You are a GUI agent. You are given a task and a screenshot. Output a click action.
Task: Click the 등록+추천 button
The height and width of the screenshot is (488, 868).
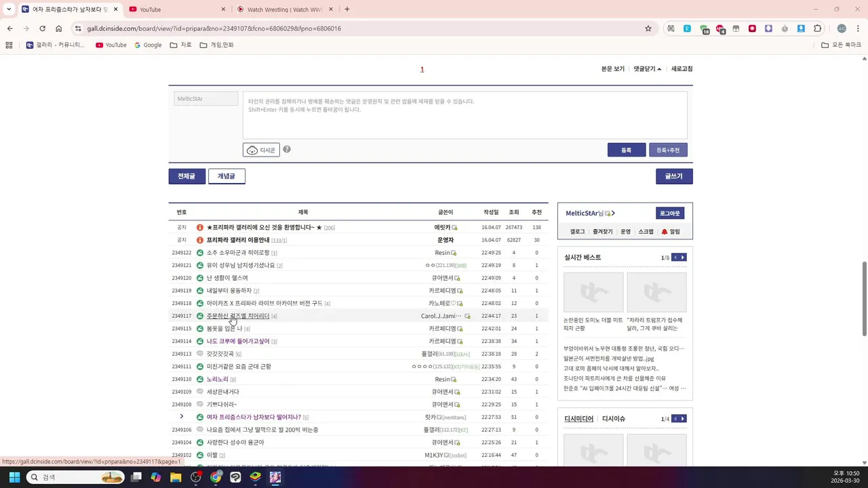pos(668,150)
